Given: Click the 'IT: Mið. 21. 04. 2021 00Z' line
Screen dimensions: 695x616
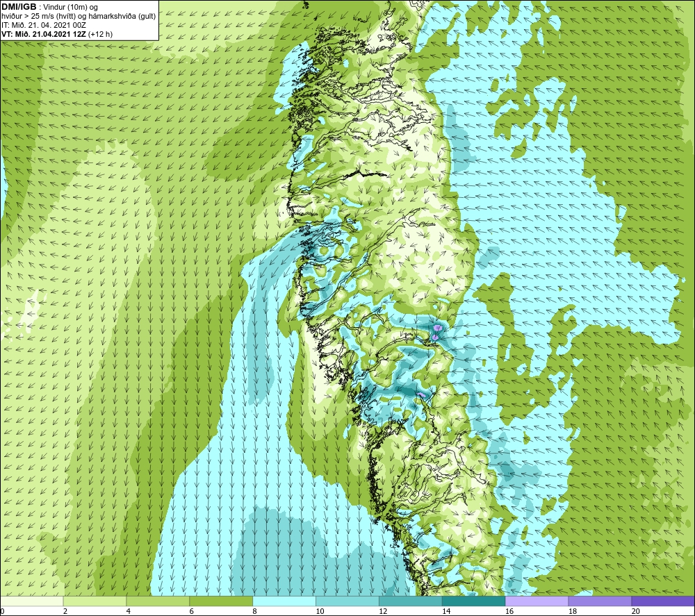Looking at the screenshot, I should pos(44,25).
